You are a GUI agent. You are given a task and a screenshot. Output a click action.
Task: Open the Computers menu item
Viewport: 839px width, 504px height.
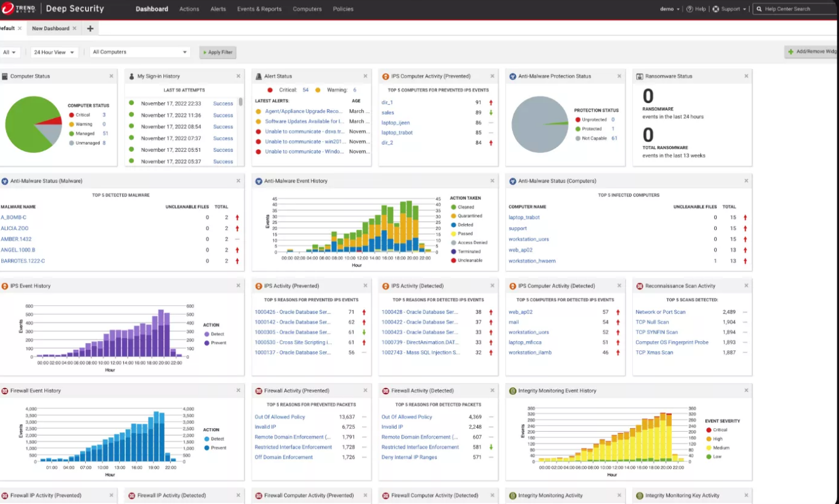(307, 9)
